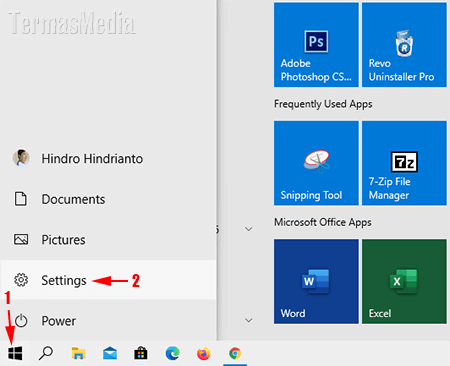Open the Excel tile

(x=404, y=281)
